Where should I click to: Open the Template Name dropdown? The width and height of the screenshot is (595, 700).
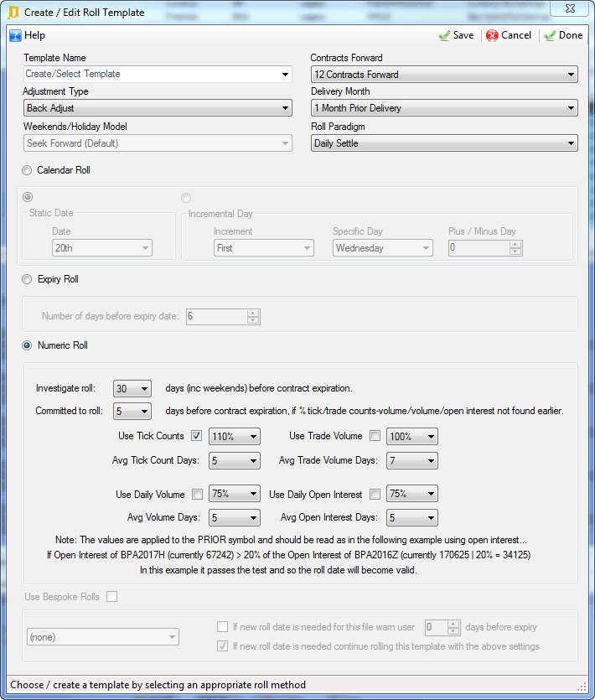(x=158, y=74)
